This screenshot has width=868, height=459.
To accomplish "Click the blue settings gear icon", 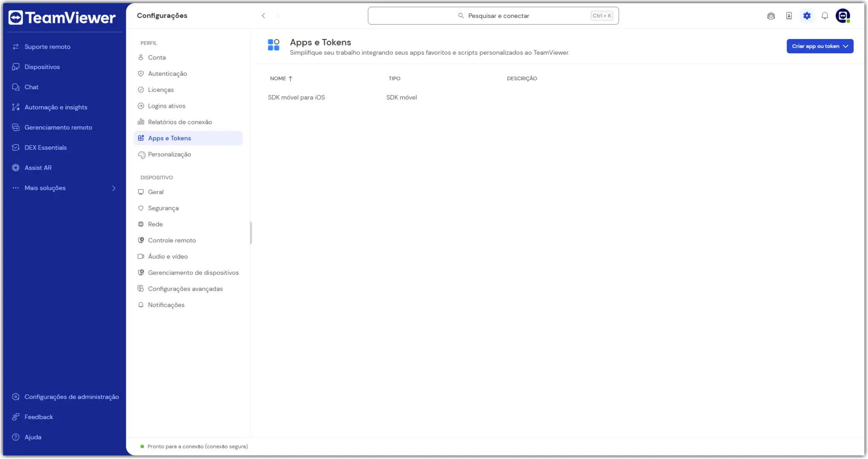I will click(807, 16).
